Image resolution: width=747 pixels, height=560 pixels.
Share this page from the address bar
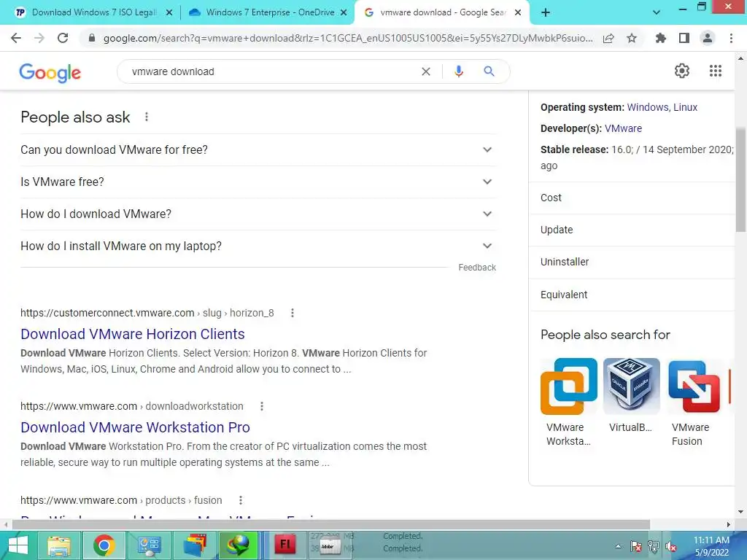(x=608, y=38)
